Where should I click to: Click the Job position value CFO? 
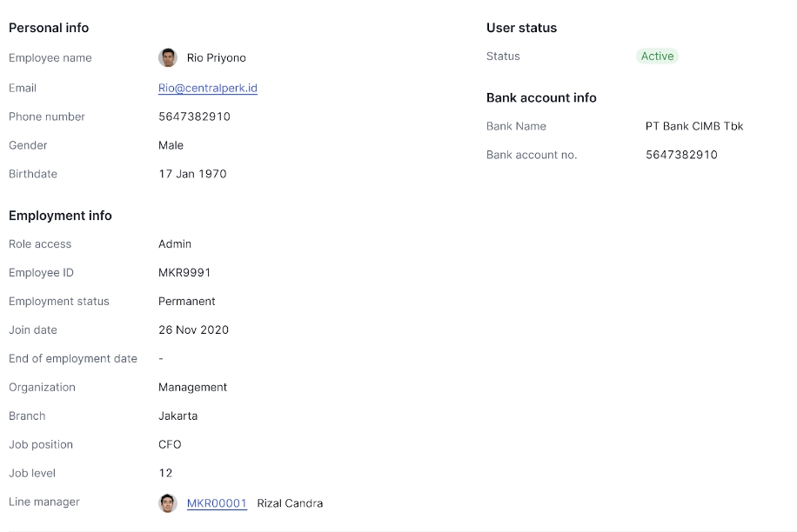pyautogui.click(x=170, y=445)
